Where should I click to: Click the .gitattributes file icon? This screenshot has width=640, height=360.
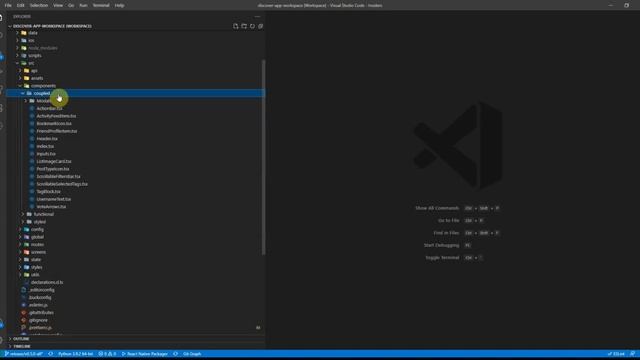click(24, 313)
